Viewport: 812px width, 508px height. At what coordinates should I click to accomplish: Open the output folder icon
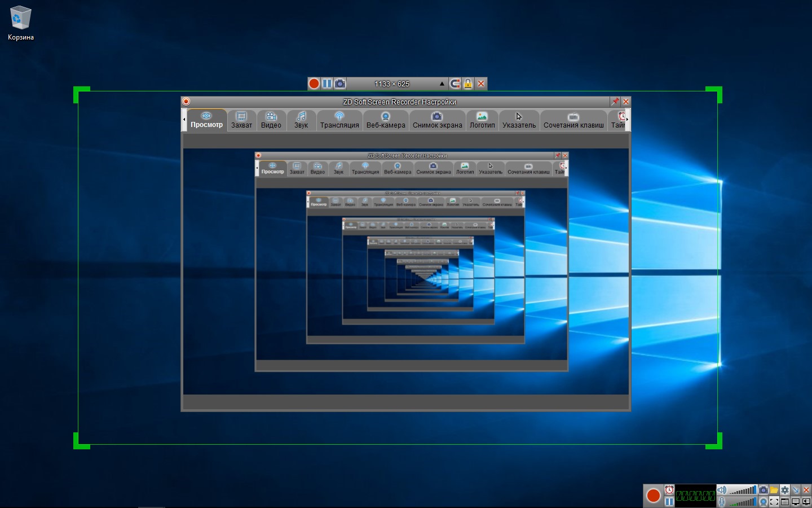[x=774, y=490]
